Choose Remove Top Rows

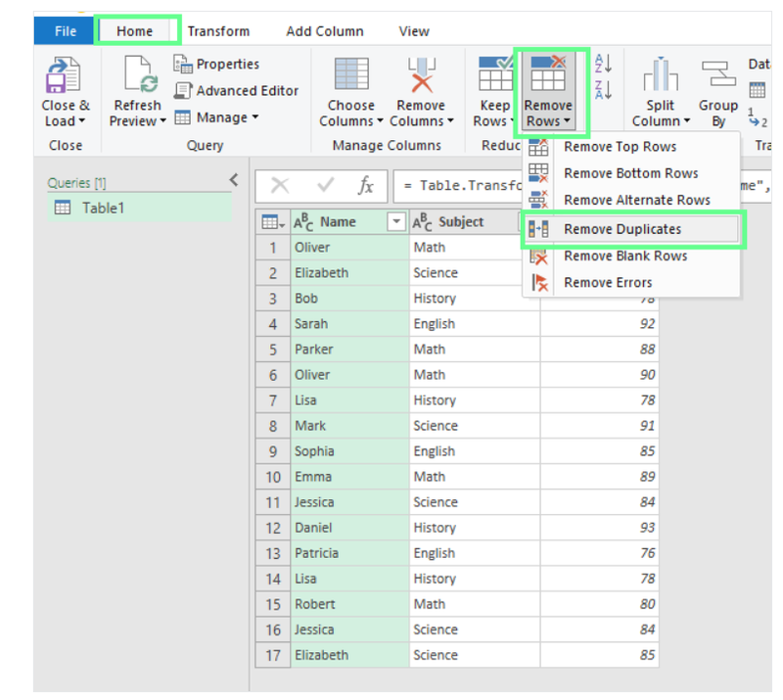click(631, 147)
